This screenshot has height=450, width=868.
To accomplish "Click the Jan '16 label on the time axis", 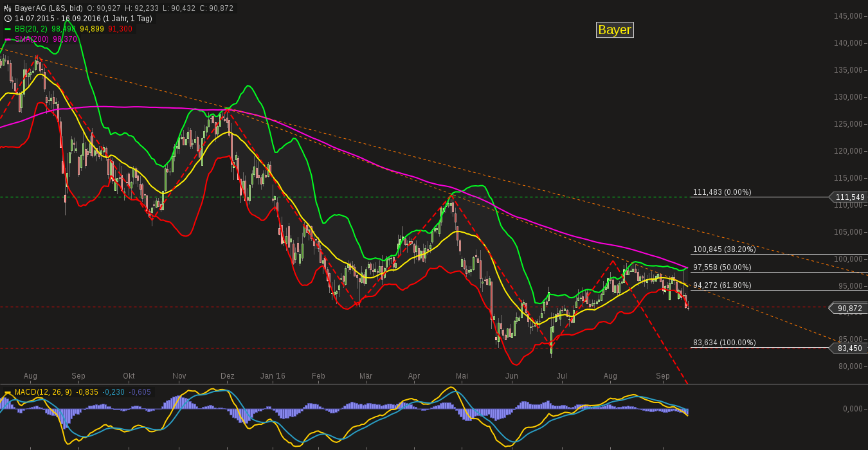I will 273,376.
